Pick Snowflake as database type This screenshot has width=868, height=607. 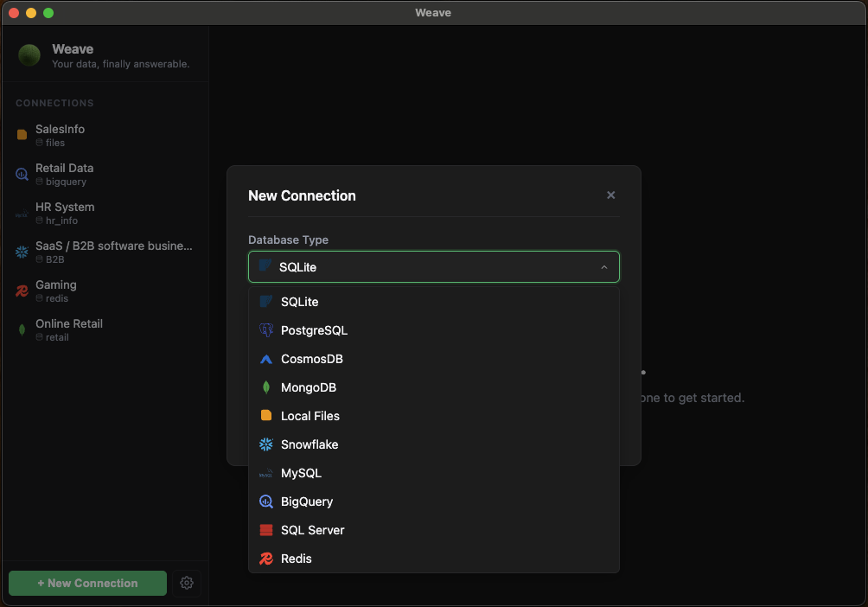click(x=434, y=444)
